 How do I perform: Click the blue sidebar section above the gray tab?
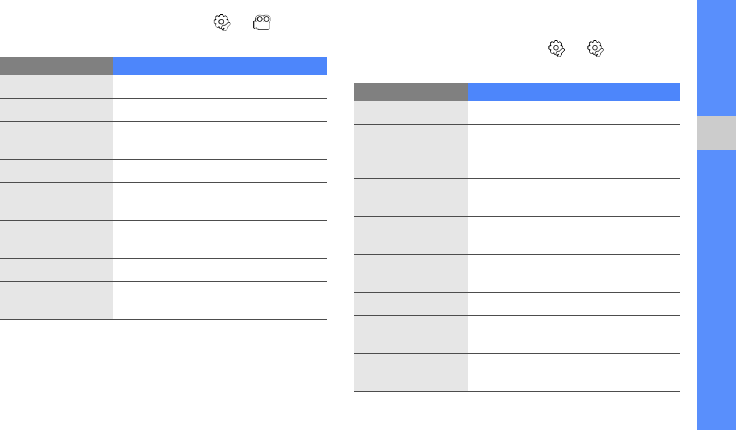coord(715,57)
